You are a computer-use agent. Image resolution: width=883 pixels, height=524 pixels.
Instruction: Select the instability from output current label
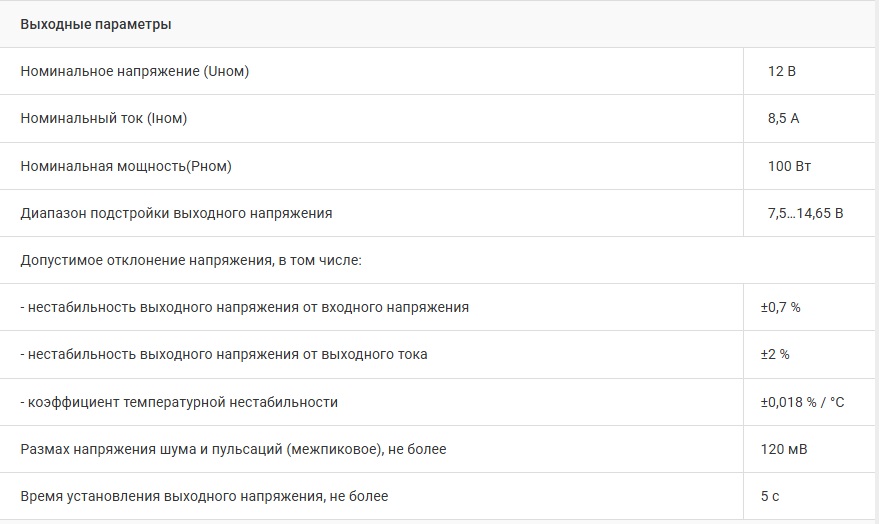coord(224,354)
